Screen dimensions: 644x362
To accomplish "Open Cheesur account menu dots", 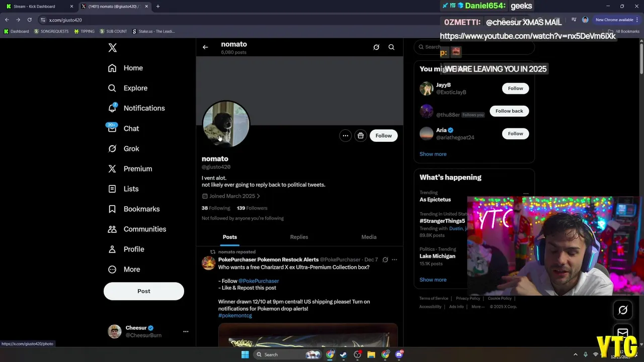I will click(186, 331).
